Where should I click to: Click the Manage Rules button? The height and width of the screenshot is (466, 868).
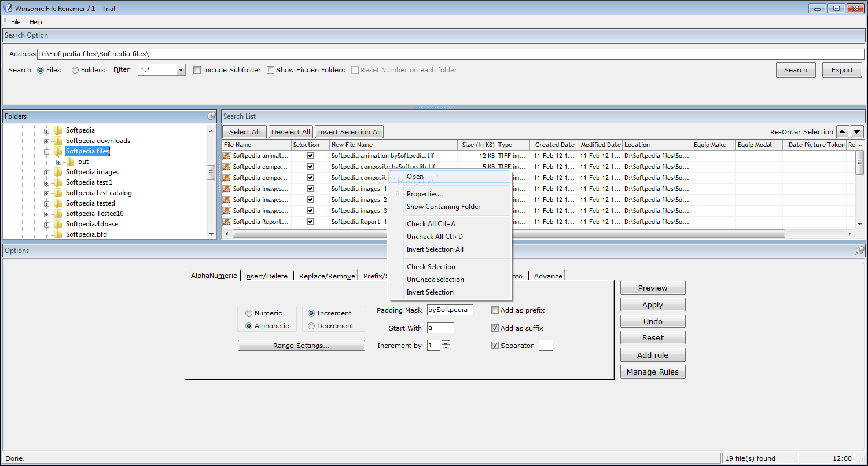click(653, 372)
